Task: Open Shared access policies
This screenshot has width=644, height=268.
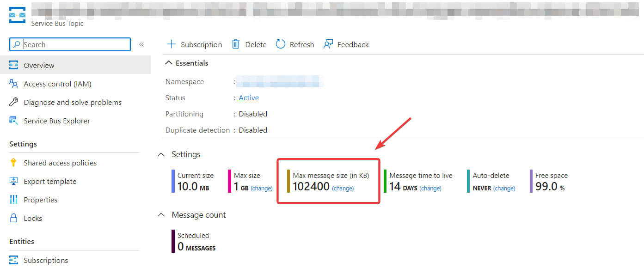Action: tap(60, 163)
